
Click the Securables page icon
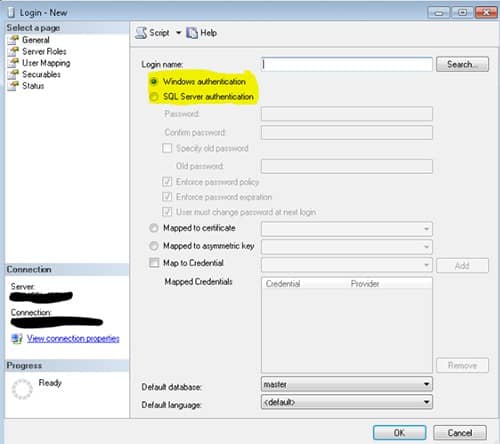coord(14,74)
